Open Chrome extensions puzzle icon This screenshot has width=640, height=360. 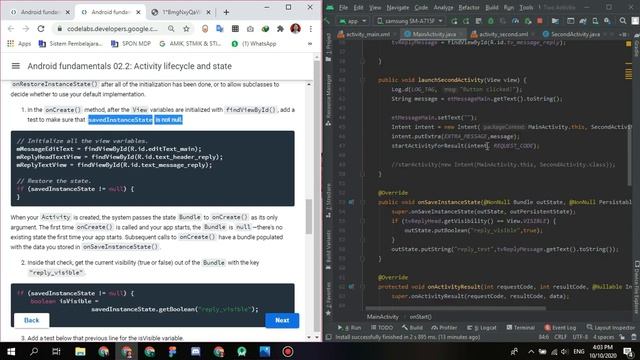click(280, 29)
